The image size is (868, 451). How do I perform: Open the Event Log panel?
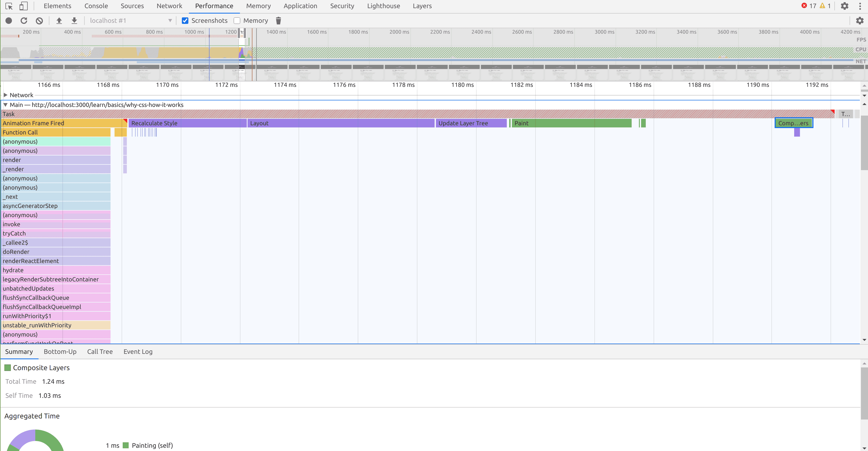[x=138, y=351]
